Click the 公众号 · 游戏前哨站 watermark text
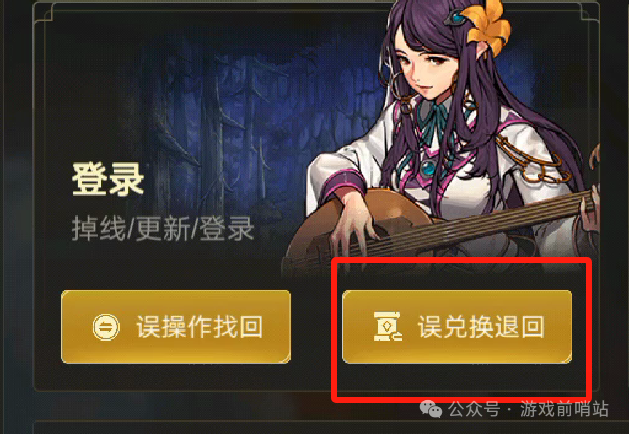The image size is (629, 434). point(528,410)
